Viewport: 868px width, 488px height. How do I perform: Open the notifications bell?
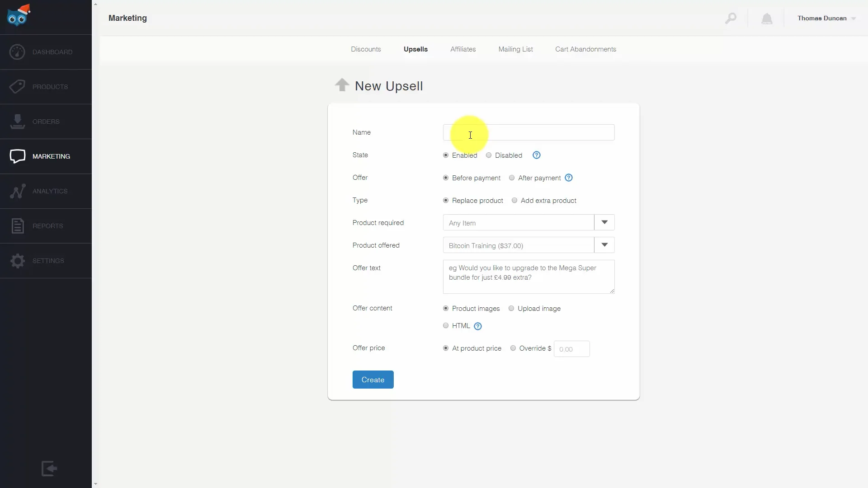(767, 18)
